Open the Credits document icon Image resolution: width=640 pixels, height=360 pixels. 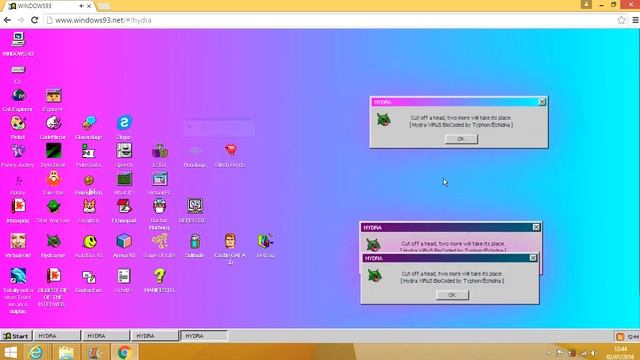(124, 276)
